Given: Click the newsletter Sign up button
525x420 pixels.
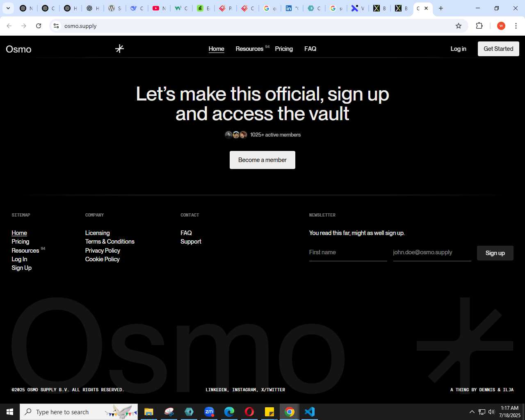Looking at the screenshot, I should [x=495, y=253].
